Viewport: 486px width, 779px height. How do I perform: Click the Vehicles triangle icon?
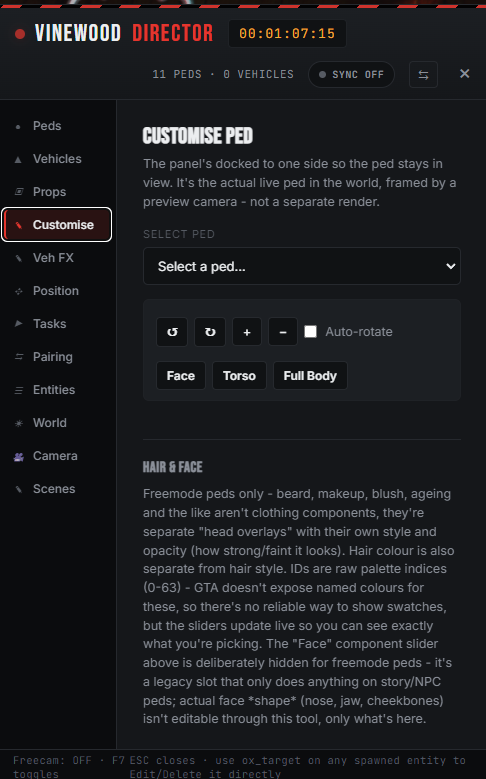(18, 159)
